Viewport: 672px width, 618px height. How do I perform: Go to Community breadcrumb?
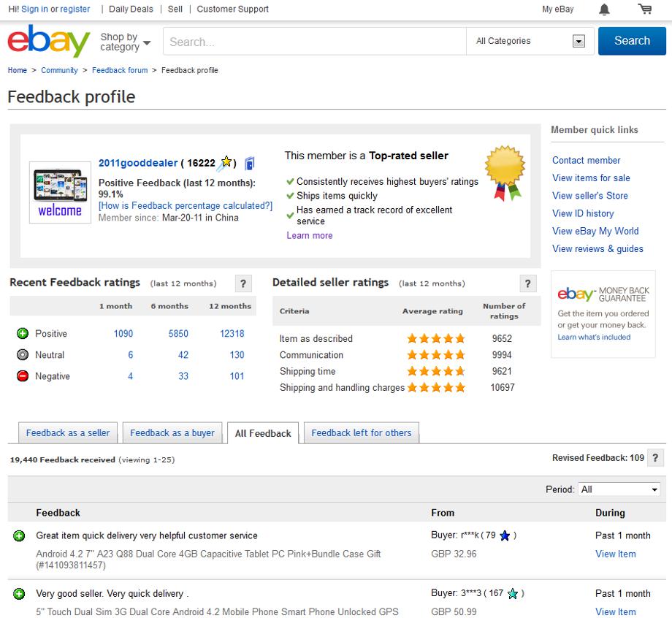[59, 70]
